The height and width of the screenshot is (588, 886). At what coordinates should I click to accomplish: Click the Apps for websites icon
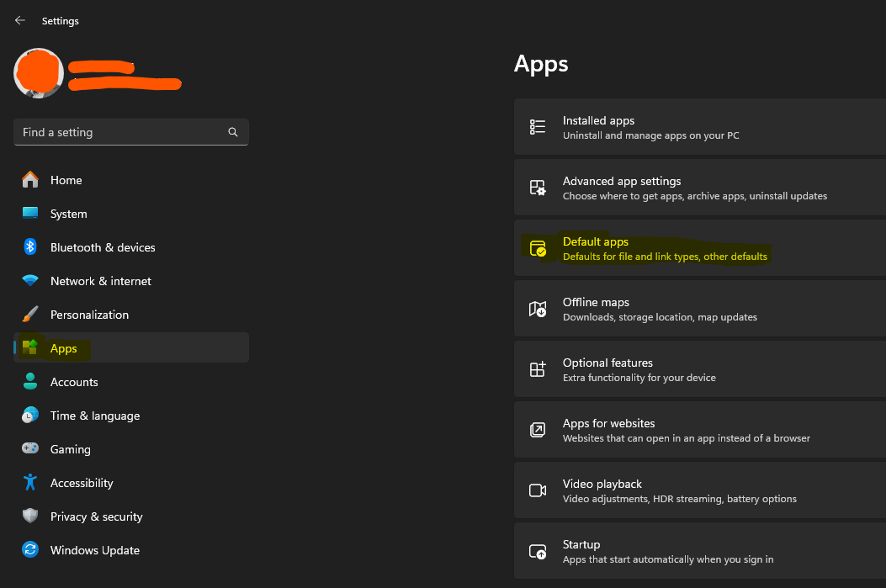pos(538,430)
